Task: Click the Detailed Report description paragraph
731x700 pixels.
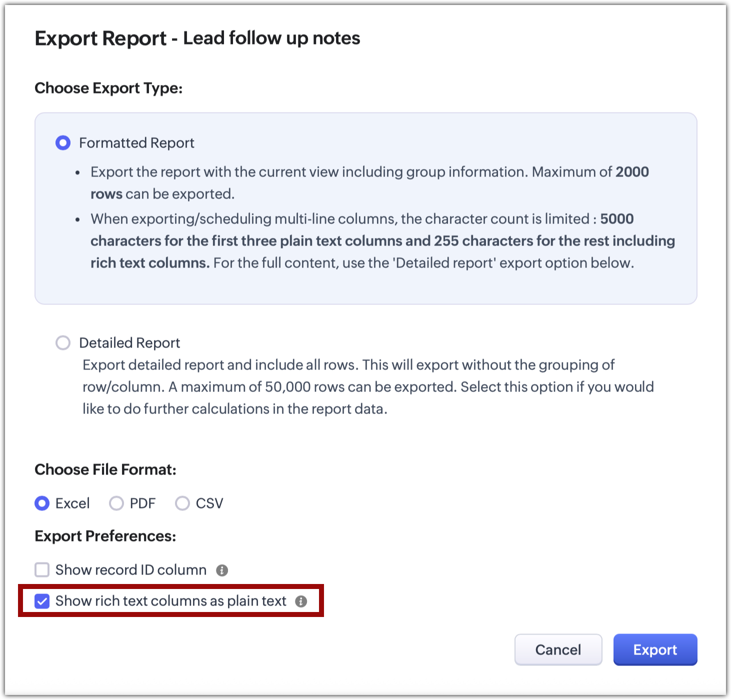Action: click(x=367, y=387)
